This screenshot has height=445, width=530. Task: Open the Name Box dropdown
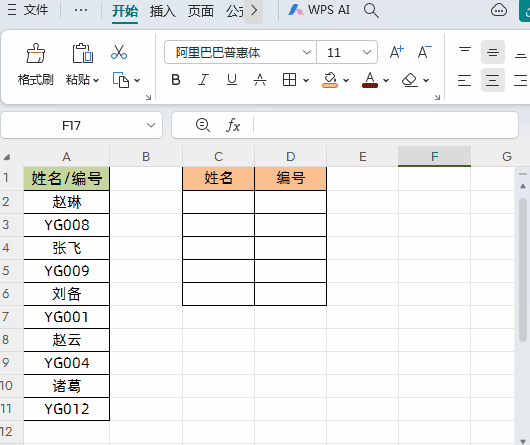coord(151,125)
